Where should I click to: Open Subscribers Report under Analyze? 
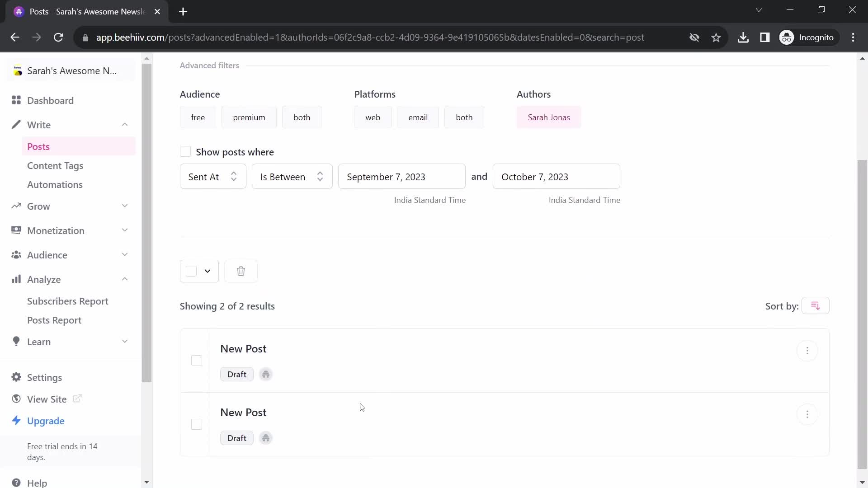[67, 301]
